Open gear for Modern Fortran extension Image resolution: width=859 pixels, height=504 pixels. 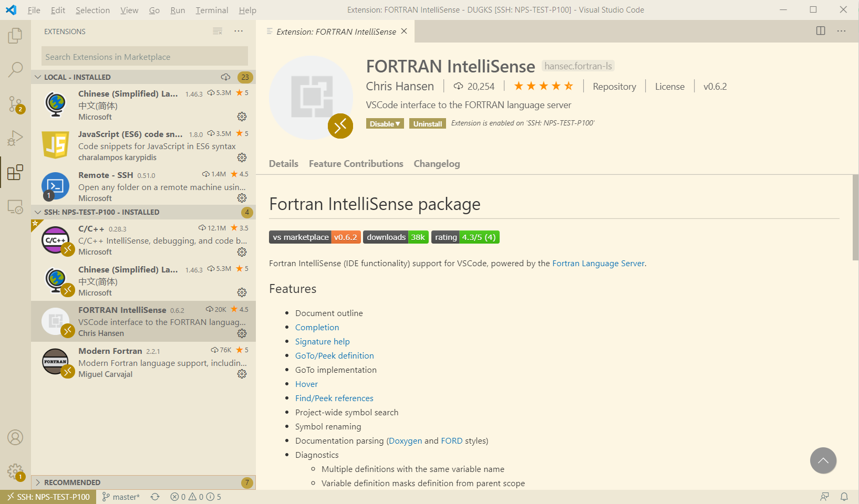coord(242,374)
